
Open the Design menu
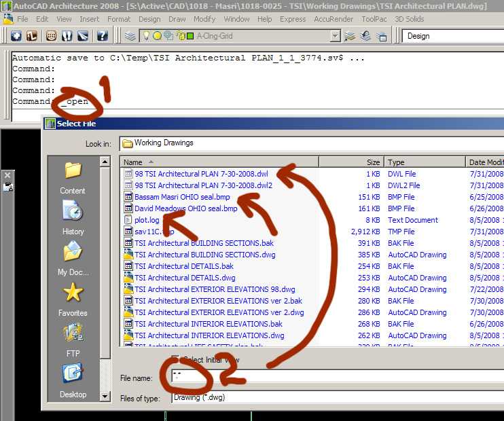point(149,19)
